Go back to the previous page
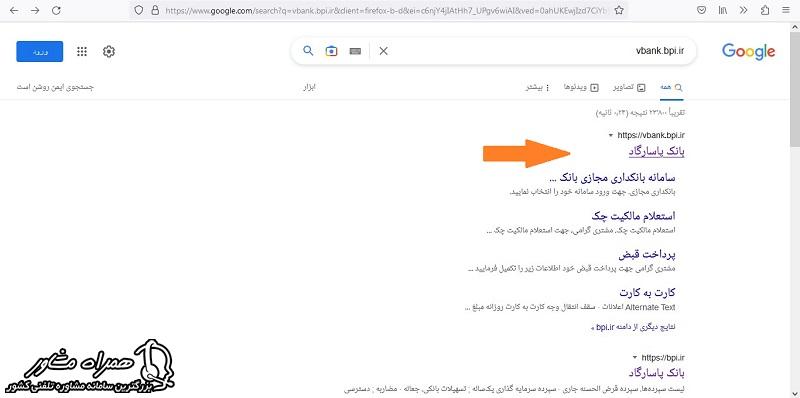Screen dimensions: 800x398 point(14,10)
